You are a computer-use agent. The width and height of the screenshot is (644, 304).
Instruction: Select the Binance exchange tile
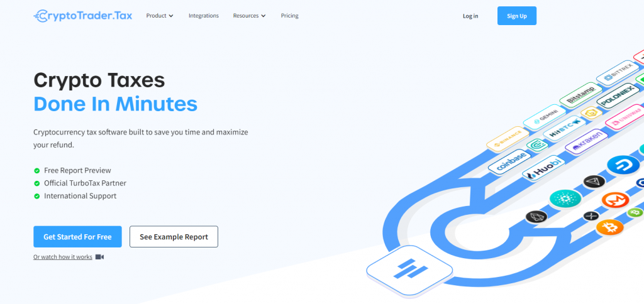pyautogui.click(x=508, y=140)
